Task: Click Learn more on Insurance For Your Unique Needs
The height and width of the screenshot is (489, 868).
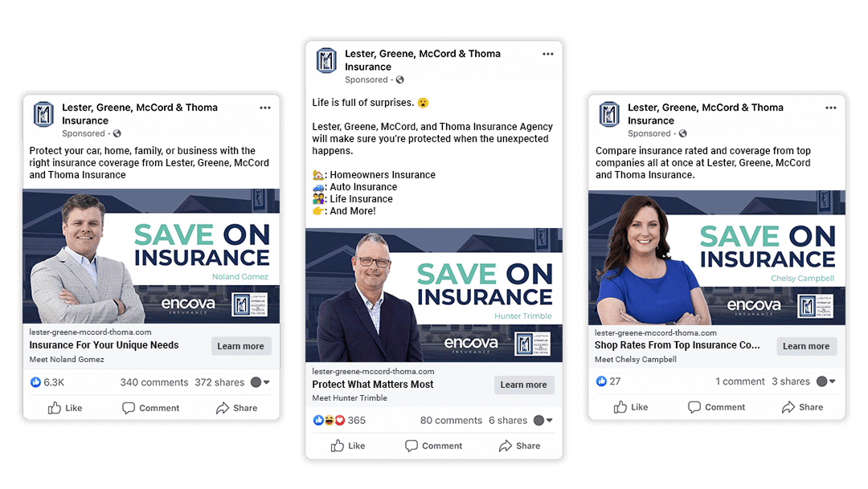Action: click(x=241, y=346)
